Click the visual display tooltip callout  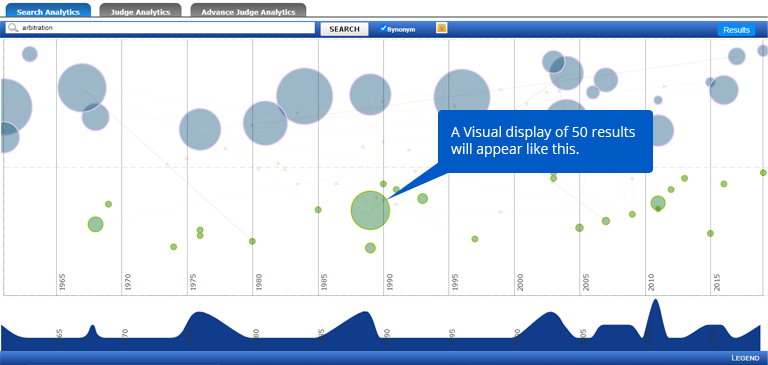545,141
